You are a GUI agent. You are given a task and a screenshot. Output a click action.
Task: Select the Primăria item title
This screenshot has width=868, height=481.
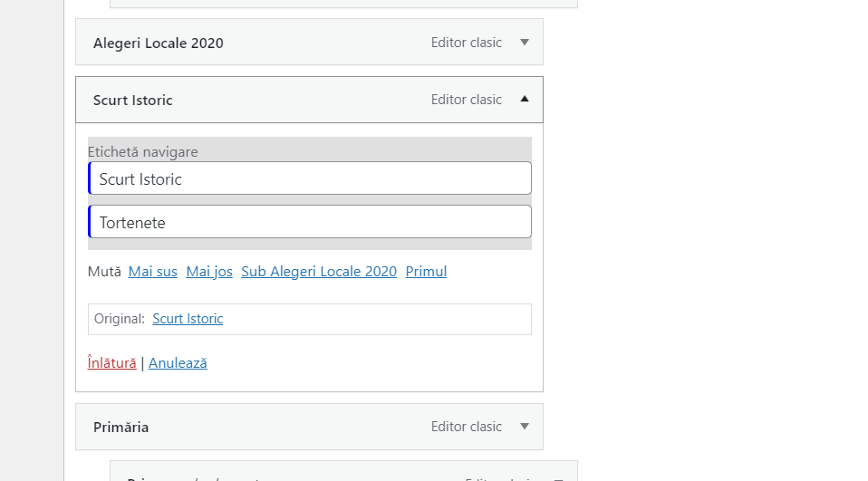121,428
